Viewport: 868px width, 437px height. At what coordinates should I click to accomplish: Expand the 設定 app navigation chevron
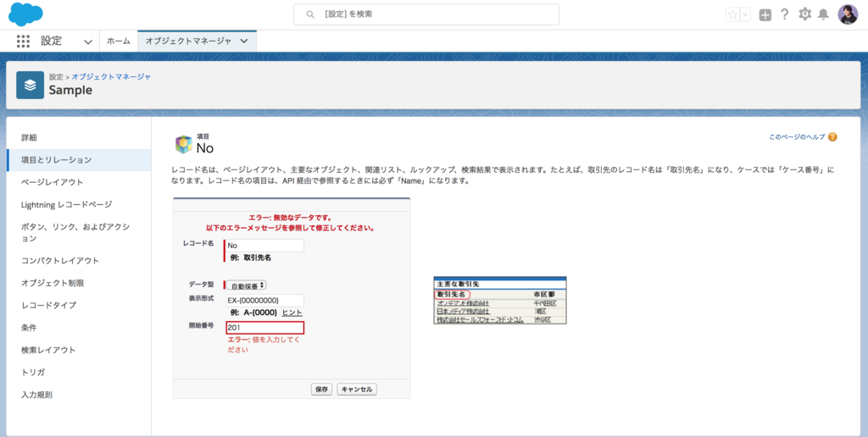click(x=87, y=41)
